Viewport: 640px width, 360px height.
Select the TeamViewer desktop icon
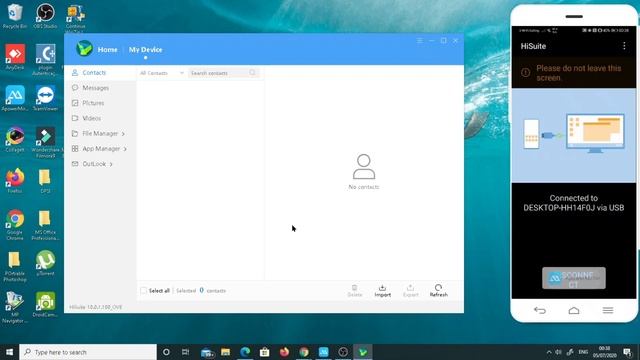[x=45, y=98]
